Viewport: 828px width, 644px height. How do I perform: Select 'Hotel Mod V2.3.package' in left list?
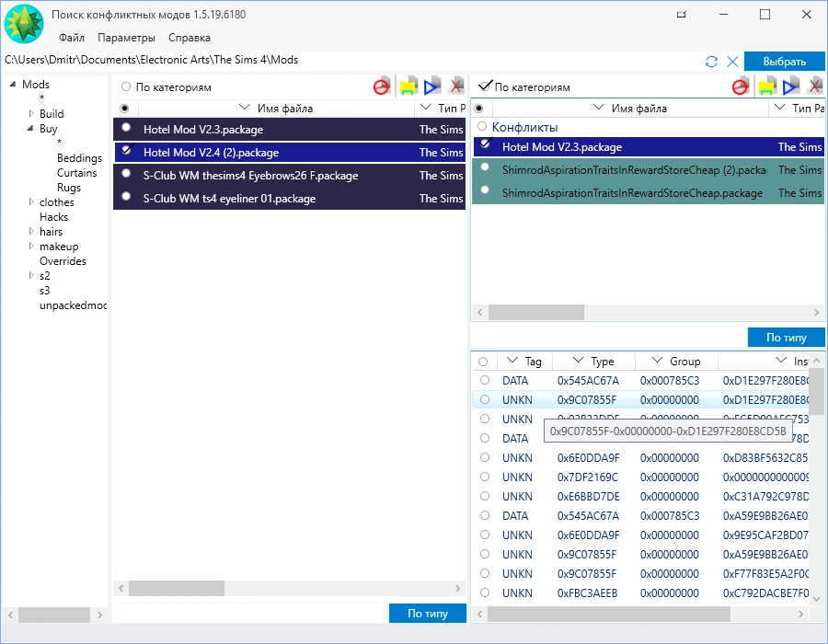pos(203,130)
